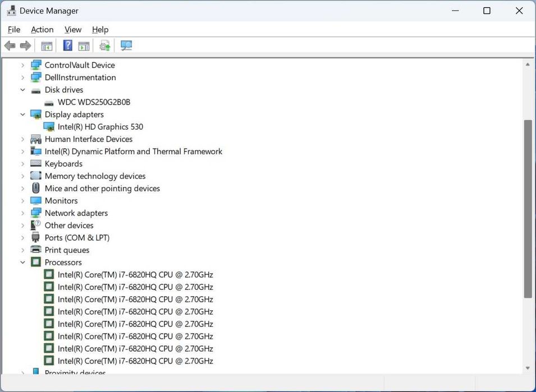Select the Display adapters label
The height and width of the screenshot is (392, 536).
pyautogui.click(x=74, y=114)
